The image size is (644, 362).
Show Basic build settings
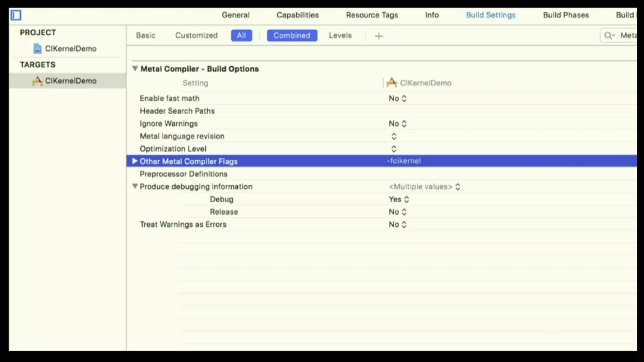(x=146, y=36)
